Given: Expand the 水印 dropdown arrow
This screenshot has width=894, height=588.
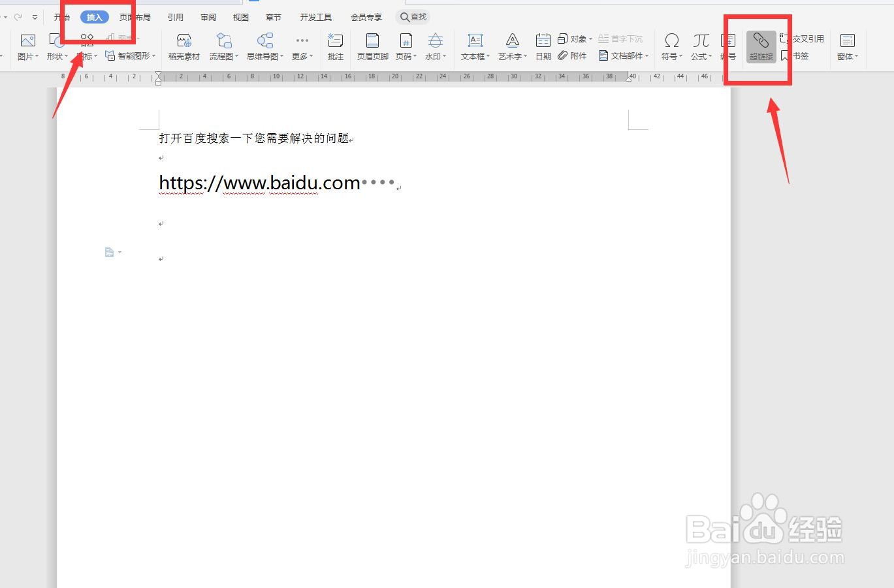Looking at the screenshot, I should pos(445,57).
